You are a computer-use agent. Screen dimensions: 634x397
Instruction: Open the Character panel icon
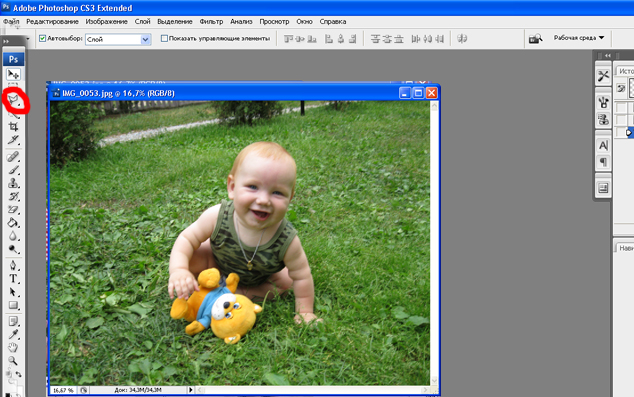(603, 146)
